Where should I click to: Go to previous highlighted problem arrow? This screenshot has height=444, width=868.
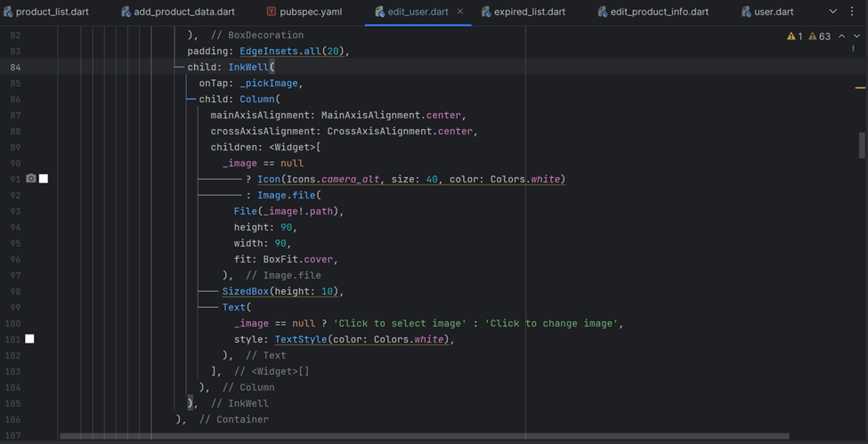point(841,36)
